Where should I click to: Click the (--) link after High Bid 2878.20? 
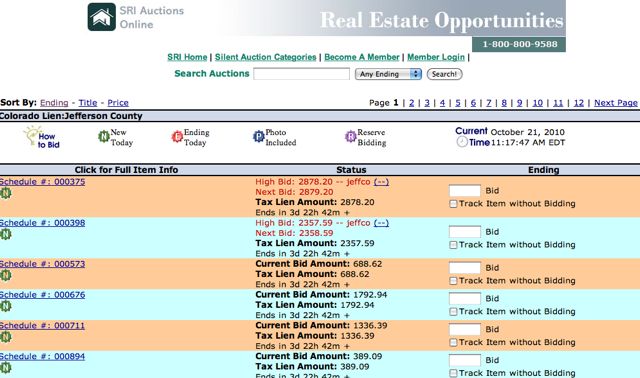(x=381, y=182)
